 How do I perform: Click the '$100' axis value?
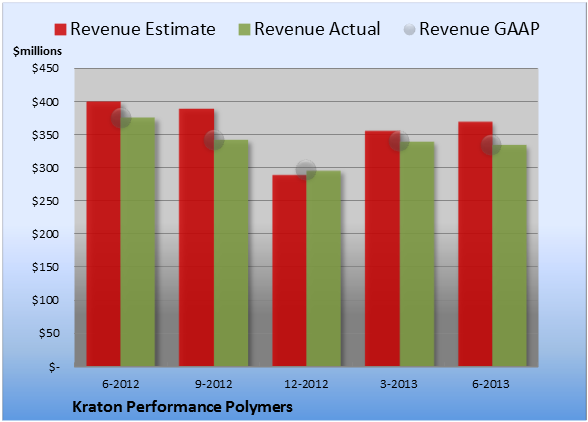(45, 300)
